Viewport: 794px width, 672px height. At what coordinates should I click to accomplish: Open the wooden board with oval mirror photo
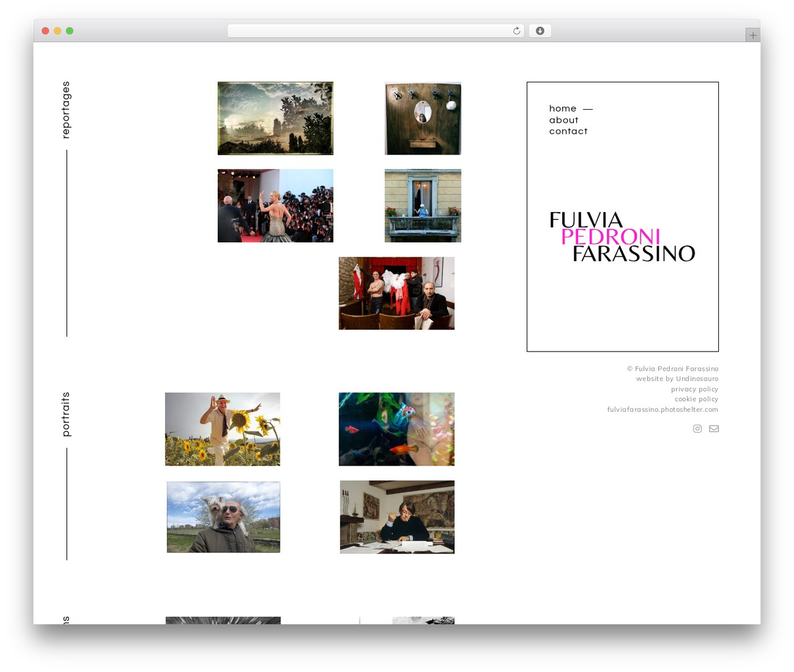pos(423,118)
